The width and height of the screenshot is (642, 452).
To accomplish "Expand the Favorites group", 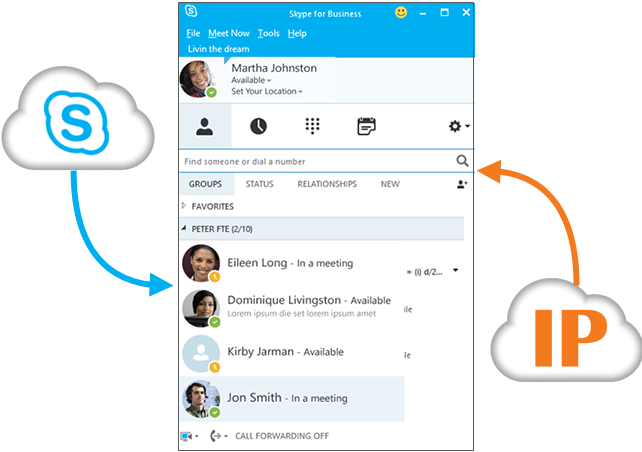I will tap(184, 206).
